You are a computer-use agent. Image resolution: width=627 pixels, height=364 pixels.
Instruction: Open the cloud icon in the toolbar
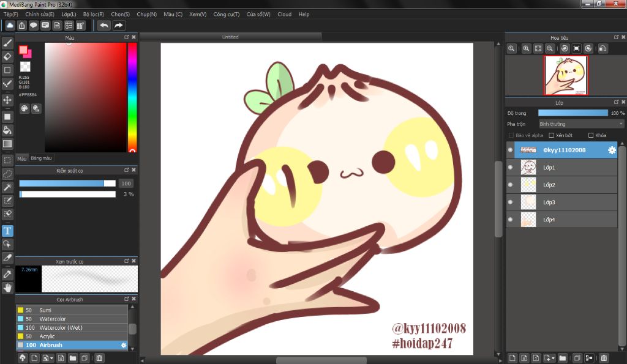tap(10, 26)
